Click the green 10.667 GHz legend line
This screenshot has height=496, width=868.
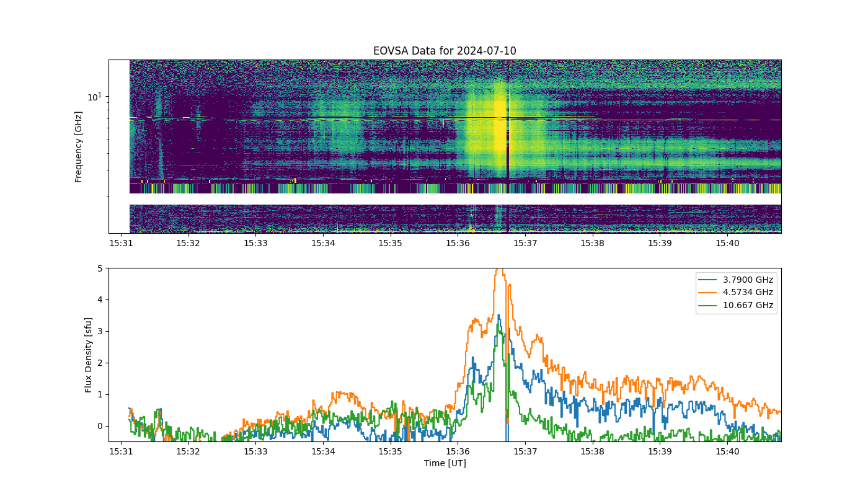[x=710, y=305]
